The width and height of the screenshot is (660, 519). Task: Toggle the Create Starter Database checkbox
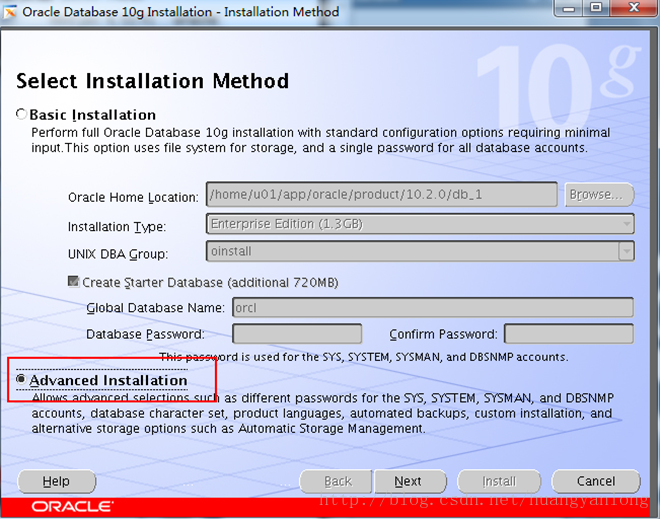click(x=74, y=282)
